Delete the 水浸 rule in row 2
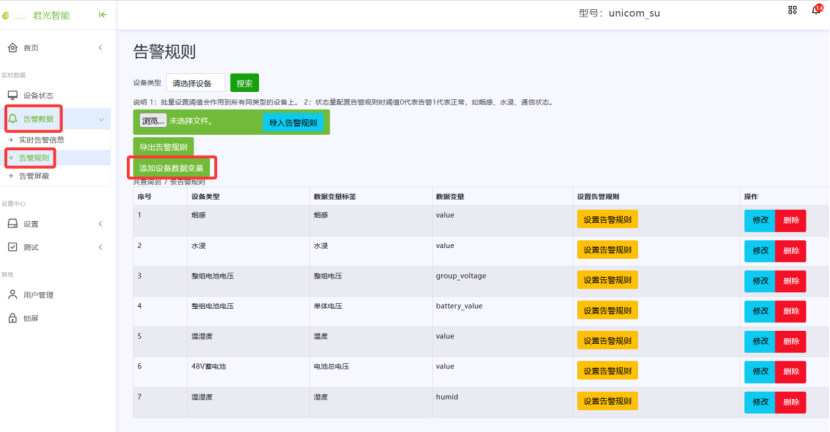 coord(789,249)
